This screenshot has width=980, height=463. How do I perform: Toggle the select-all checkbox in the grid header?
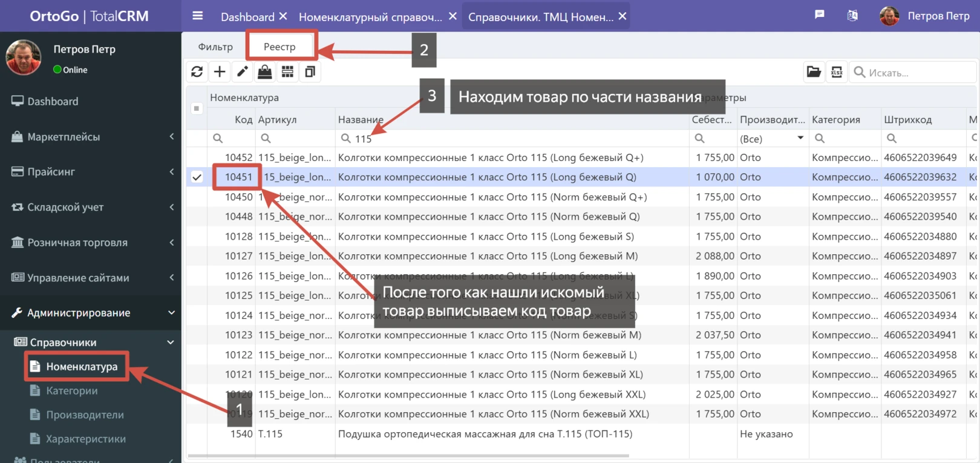pyautogui.click(x=197, y=108)
